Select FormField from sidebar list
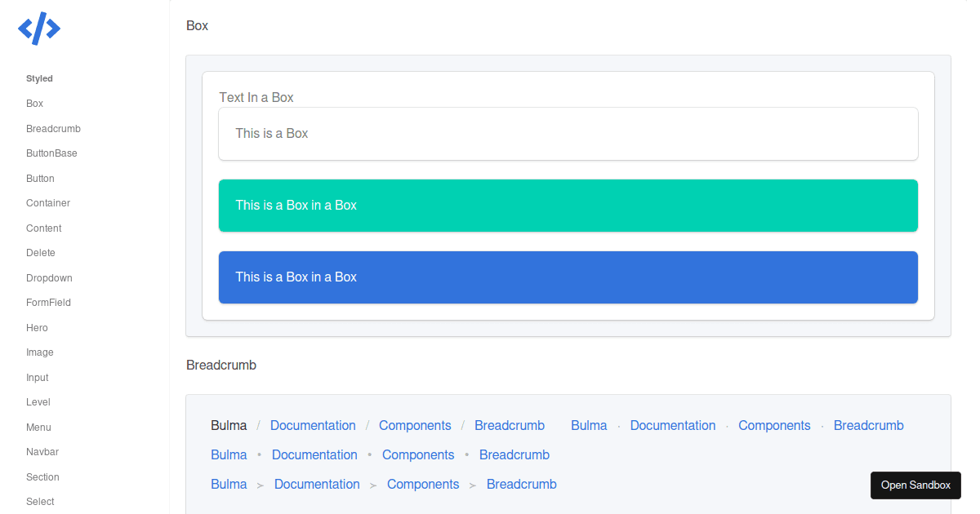Image resolution: width=980 pixels, height=514 pixels. [48, 303]
